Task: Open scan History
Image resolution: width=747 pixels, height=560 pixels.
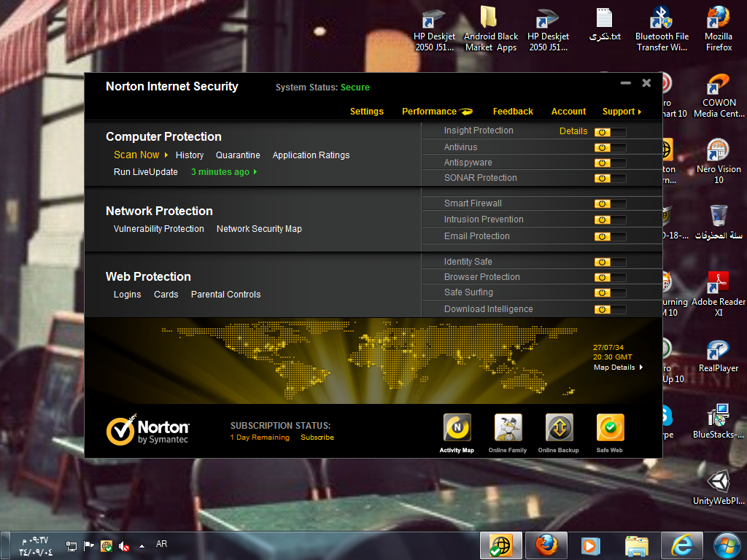Action: [x=190, y=155]
